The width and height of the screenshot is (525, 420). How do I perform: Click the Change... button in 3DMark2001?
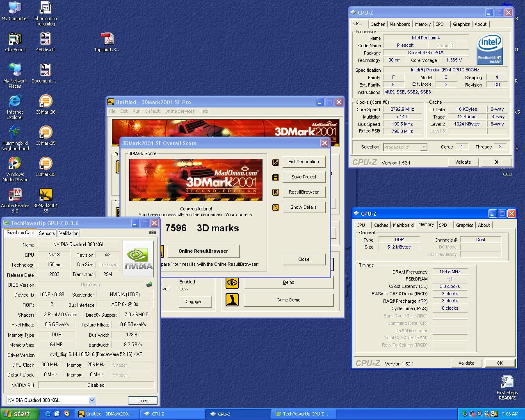(x=195, y=301)
